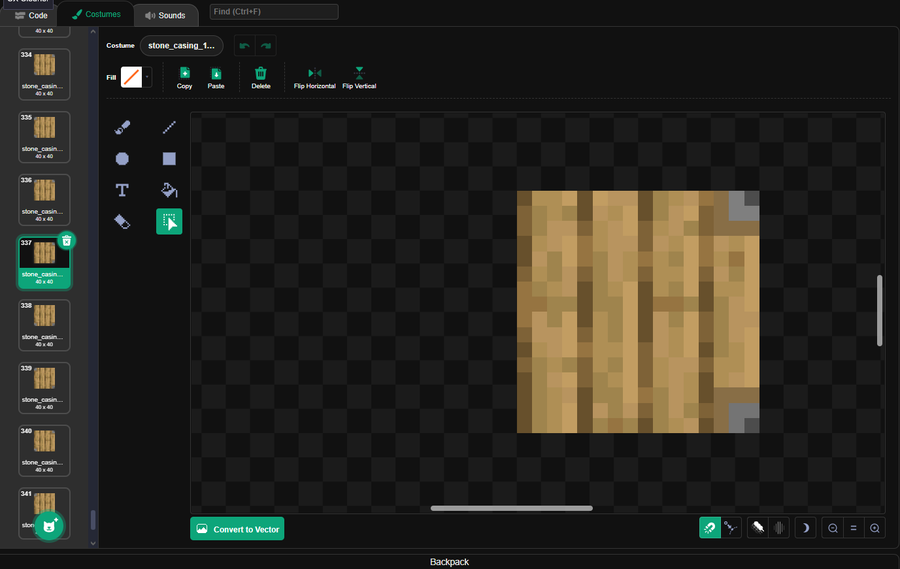Paste the copied selection

click(216, 78)
